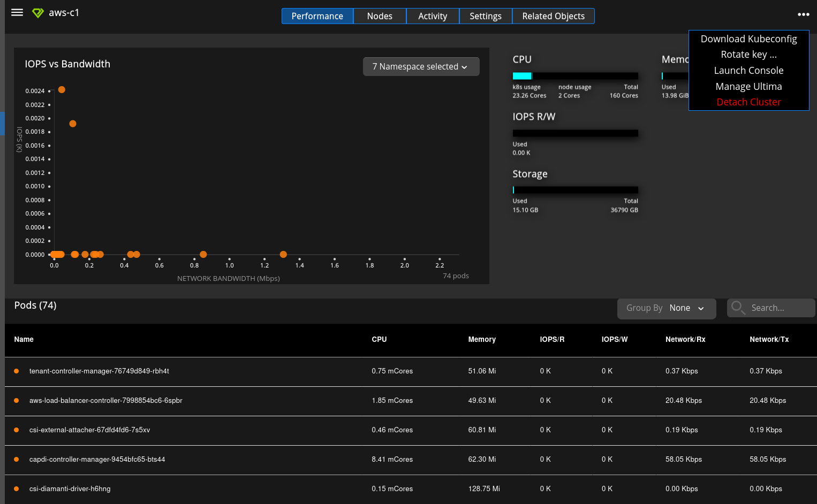
Task: Click the 36790 GB storage total
Action: point(624,210)
